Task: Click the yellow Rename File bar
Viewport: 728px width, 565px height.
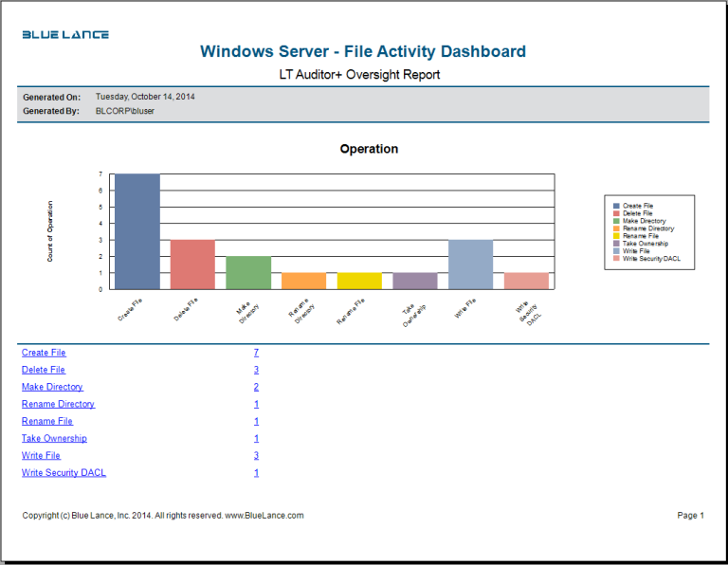Action: click(x=359, y=281)
